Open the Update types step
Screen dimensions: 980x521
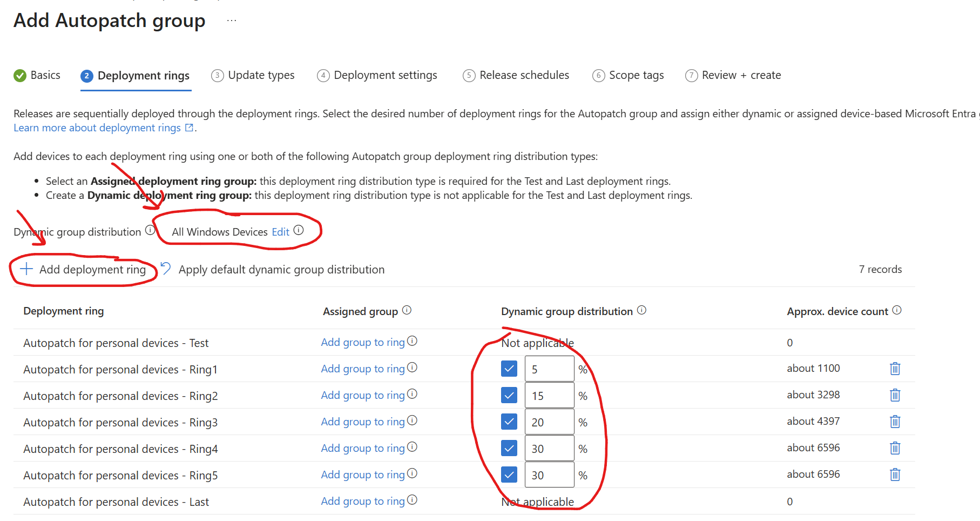[253, 75]
